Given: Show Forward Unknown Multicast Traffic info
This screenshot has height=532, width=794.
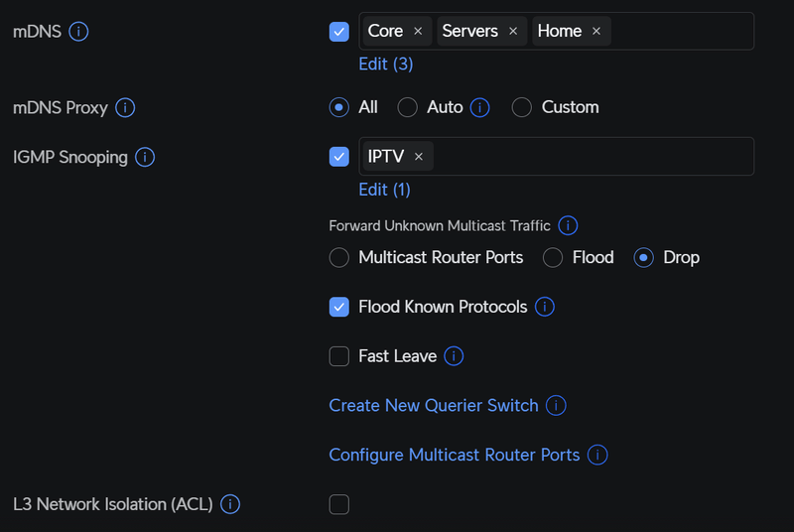Looking at the screenshot, I should pos(569,225).
